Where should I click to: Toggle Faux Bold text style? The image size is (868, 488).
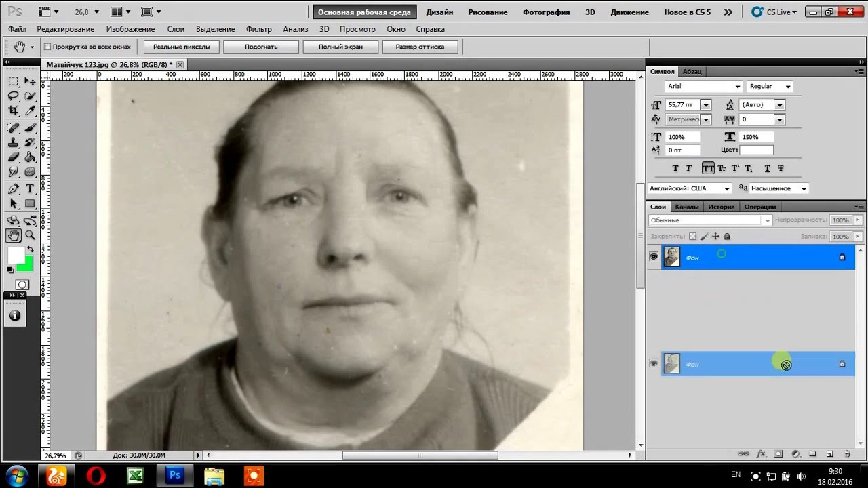coord(675,168)
